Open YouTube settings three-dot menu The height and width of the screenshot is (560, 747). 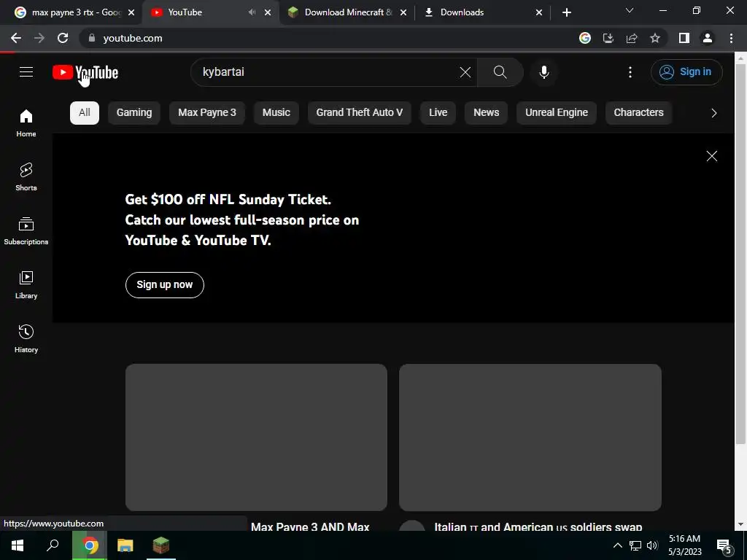coord(630,72)
